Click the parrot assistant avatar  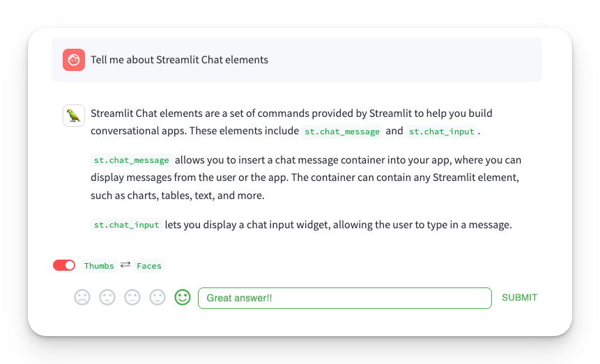(74, 116)
